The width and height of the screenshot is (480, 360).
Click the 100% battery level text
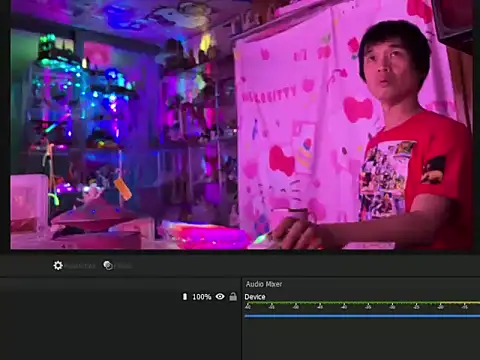(x=202, y=297)
